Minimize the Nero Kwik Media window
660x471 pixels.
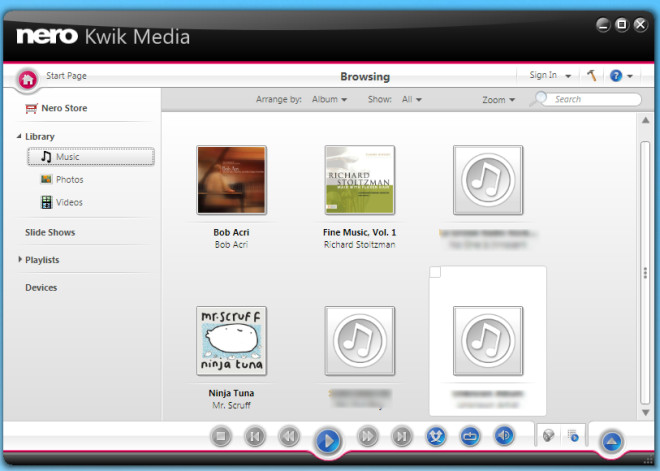pos(603,25)
